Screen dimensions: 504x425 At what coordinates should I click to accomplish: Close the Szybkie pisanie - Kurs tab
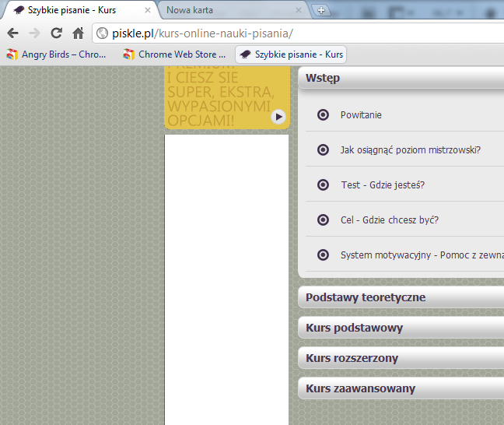pyautogui.click(x=148, y=10)
